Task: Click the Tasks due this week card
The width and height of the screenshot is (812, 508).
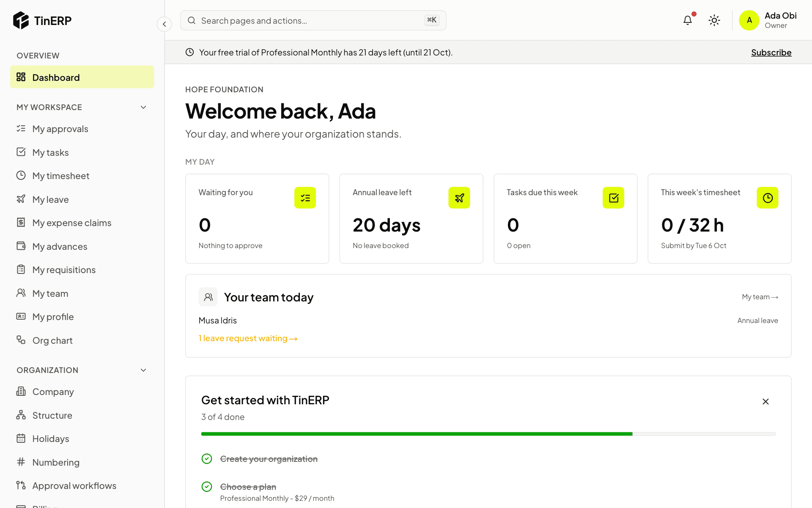Action: pyautogui.click(x=565, y=218)
